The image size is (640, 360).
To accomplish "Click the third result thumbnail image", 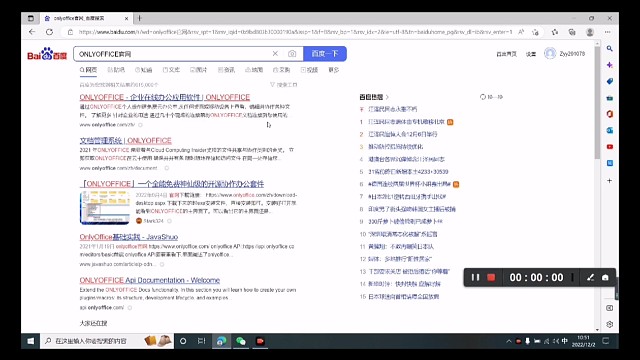I will coord(105,208).
